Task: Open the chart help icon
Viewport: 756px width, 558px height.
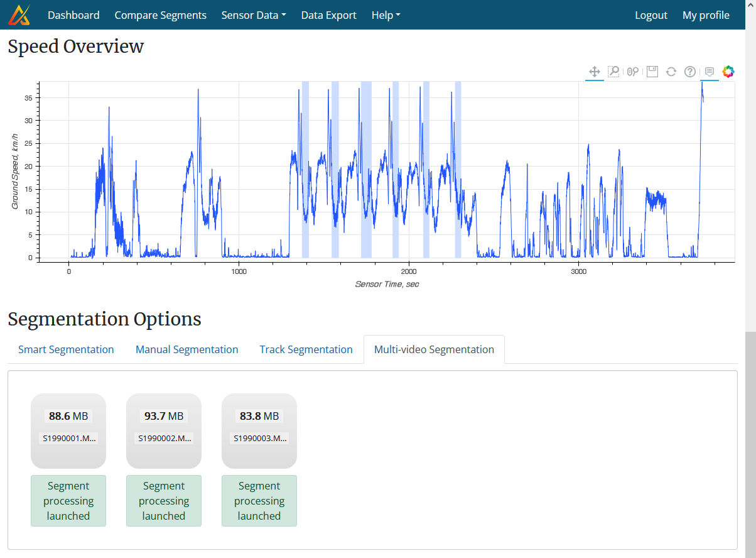Action: pos(690,72)
